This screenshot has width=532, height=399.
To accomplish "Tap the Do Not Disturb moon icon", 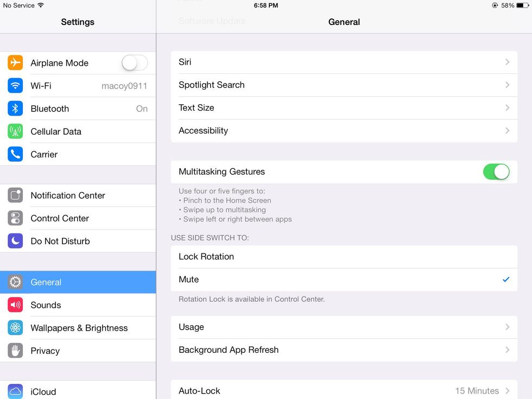I will tap(15, 241).
